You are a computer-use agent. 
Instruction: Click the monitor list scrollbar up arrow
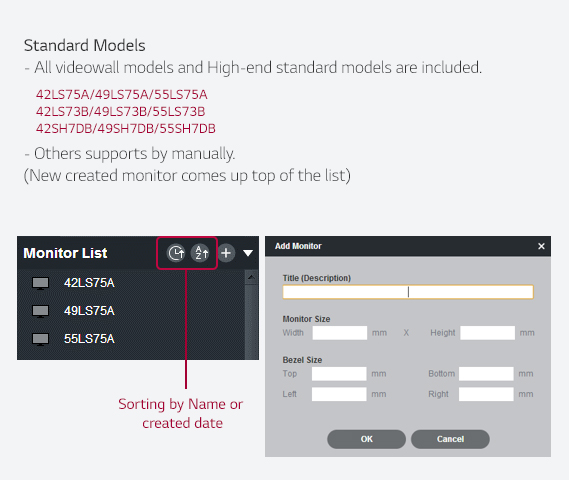click(x=251, y=277)
